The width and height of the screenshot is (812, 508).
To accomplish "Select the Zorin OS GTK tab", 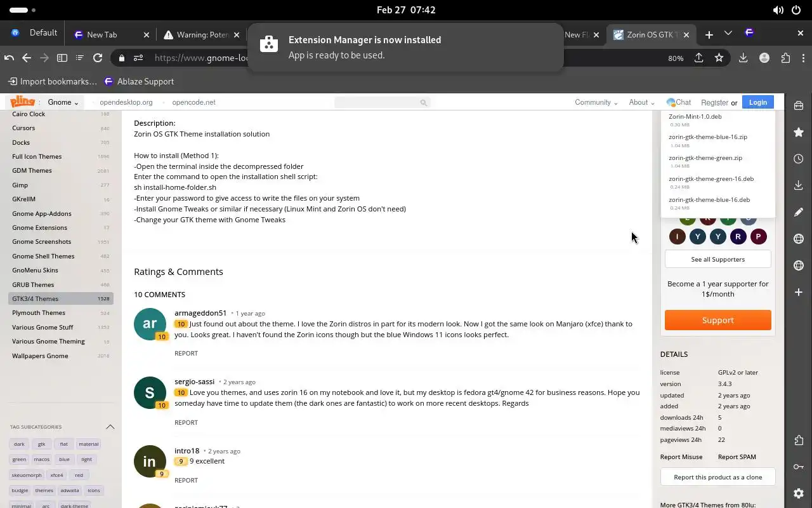I will point(652,35).
